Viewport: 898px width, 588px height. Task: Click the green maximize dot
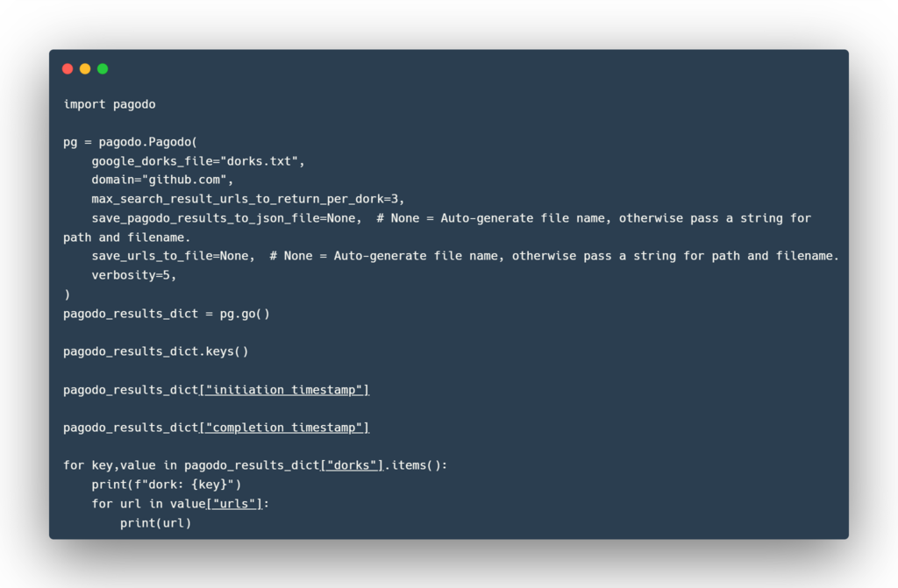103,68
